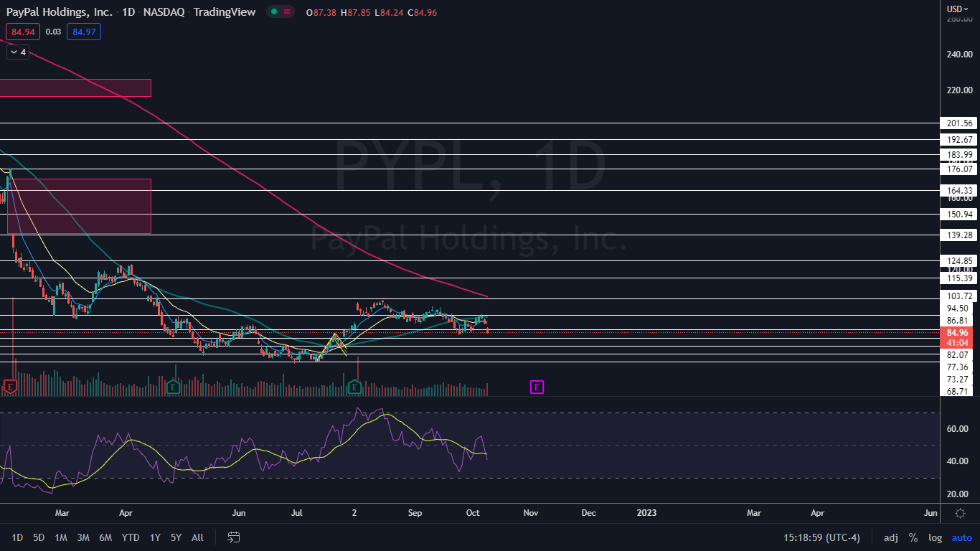The image size is (980, 551).
Task: Click the green market status dot
Action: [274, 12]
